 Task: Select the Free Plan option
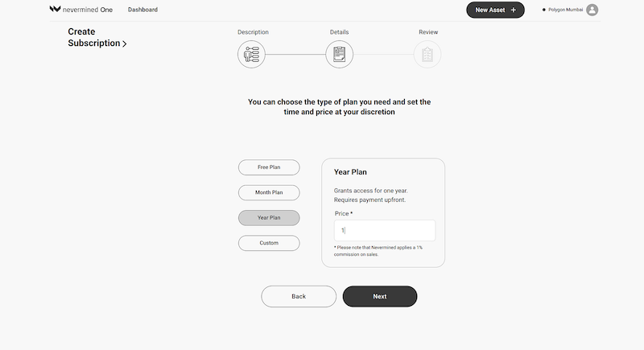tap(269, 167)
